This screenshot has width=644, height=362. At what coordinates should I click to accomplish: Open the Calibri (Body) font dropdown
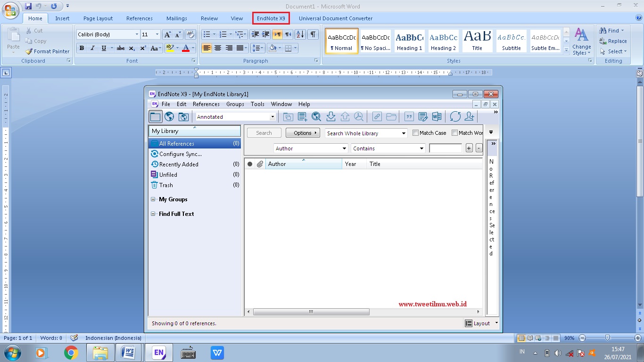[x=137, y=34]
